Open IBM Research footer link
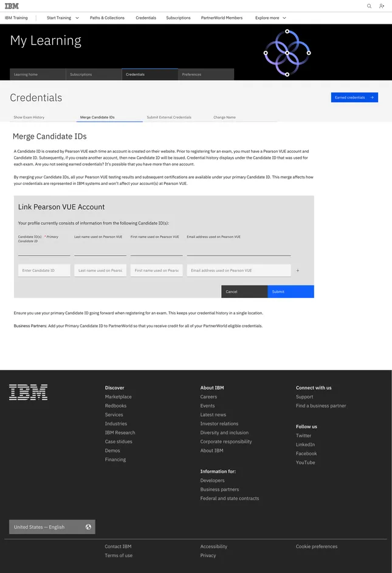Viewport: 392px width, 573px height. click(x=120, y=432)
